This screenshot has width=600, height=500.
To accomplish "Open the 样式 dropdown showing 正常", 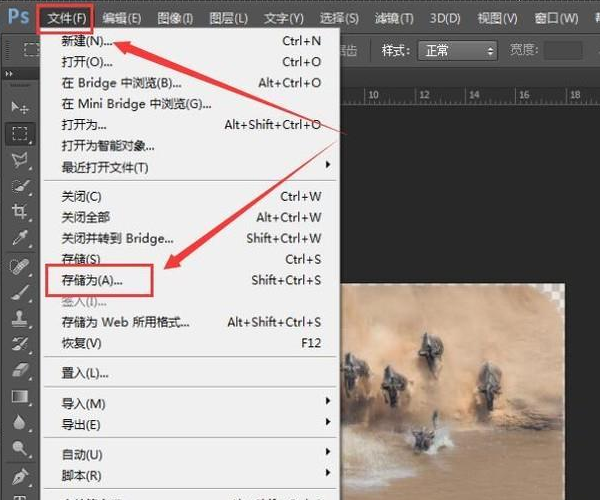I will click(x=458, y=50).
